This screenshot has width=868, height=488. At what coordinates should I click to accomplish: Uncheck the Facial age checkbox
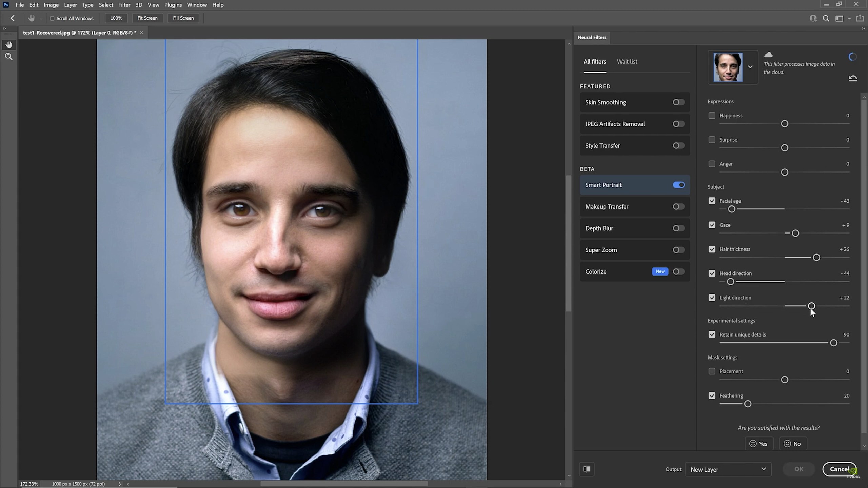coord(712,201)
